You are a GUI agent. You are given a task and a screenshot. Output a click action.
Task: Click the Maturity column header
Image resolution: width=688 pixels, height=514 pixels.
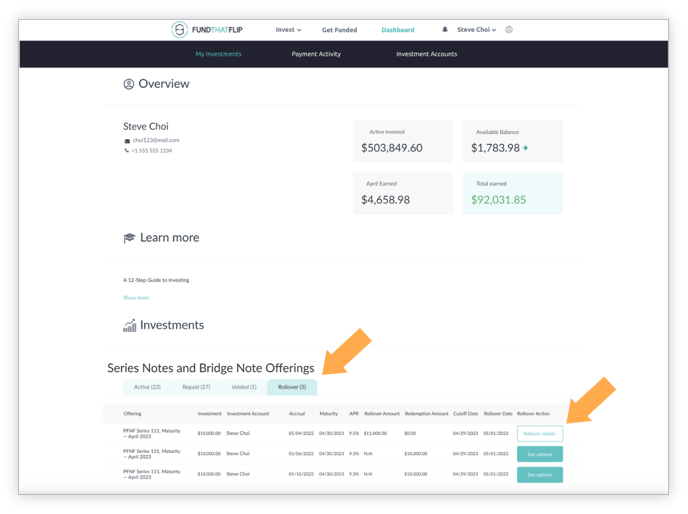[x=329, y=413]
